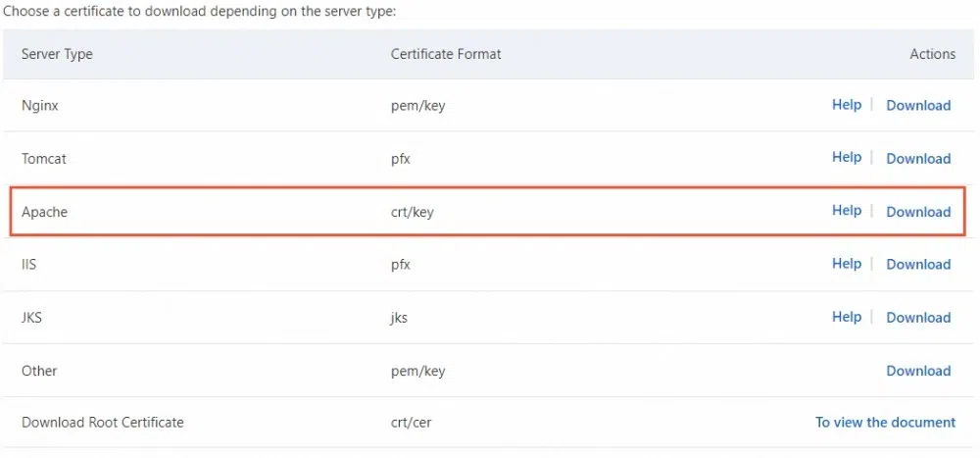The image size is (980, 458).
Task: Download the Other pem/key certificate
Action: 918,371
